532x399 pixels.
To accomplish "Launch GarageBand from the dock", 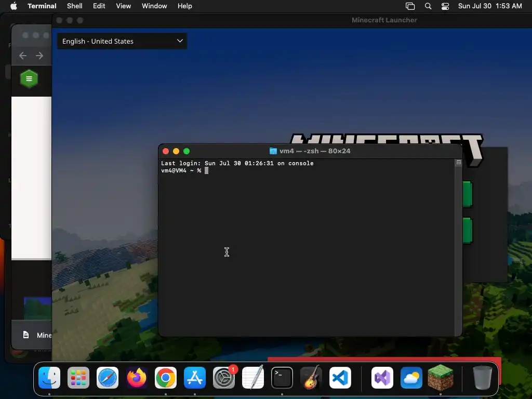I will [311, 378].
